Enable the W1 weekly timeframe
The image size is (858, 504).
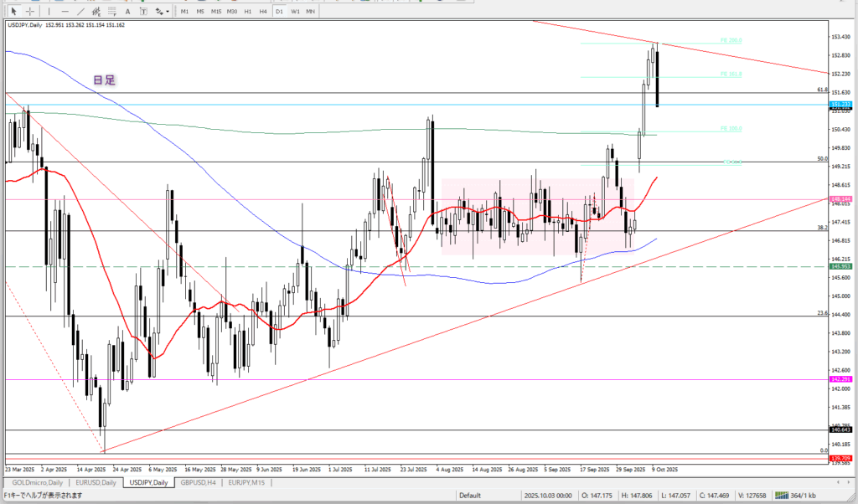(294, 11)
